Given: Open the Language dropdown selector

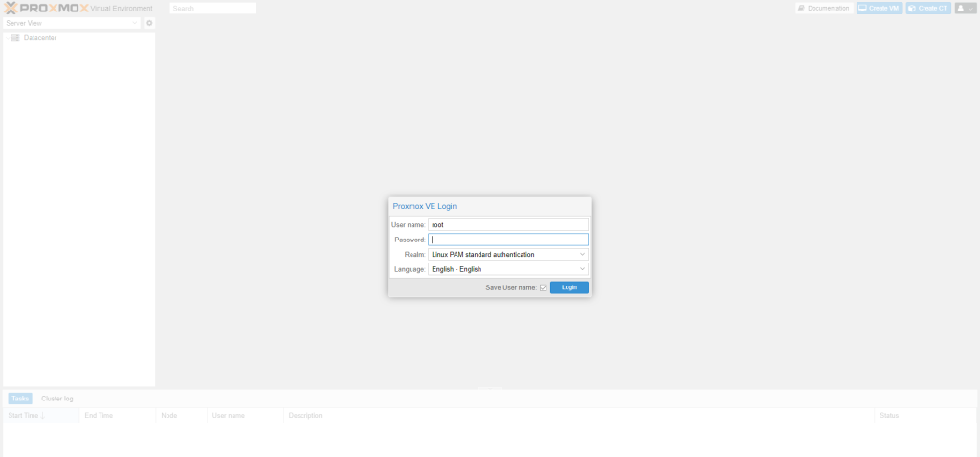Looking at the screenshot, I should (582, 270).
